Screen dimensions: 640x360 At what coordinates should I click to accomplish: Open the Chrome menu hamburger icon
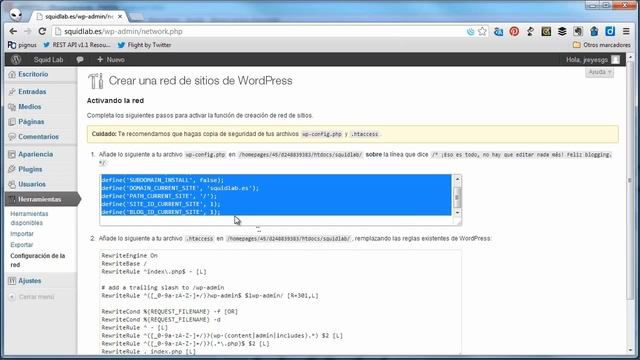[x=626, y=31]
